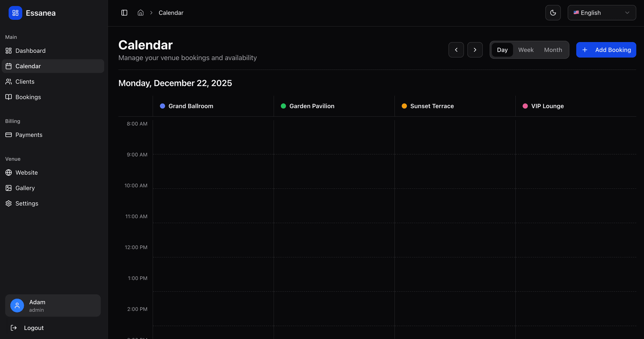Screen dimensions: 644x339
Task: Toggle the Grand Ballroom color indicator
Action: [163, 106]
